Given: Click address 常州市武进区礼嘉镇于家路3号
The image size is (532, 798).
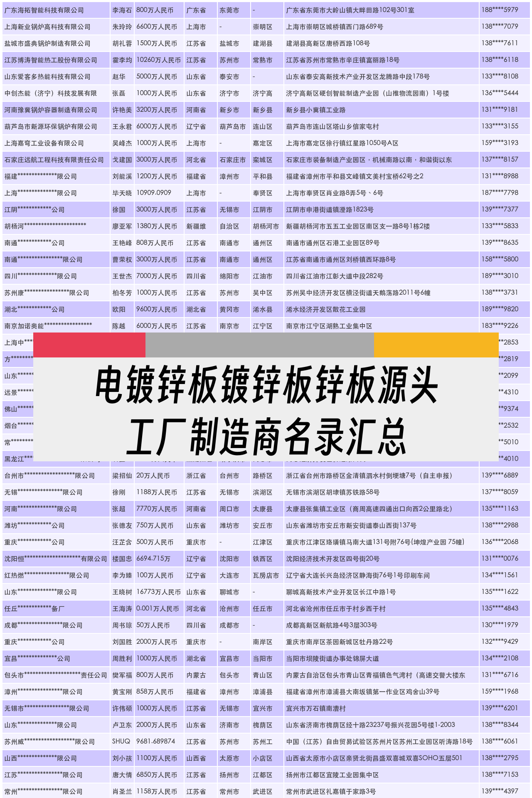Looking at the screenshot, I should tap(331, 791).
